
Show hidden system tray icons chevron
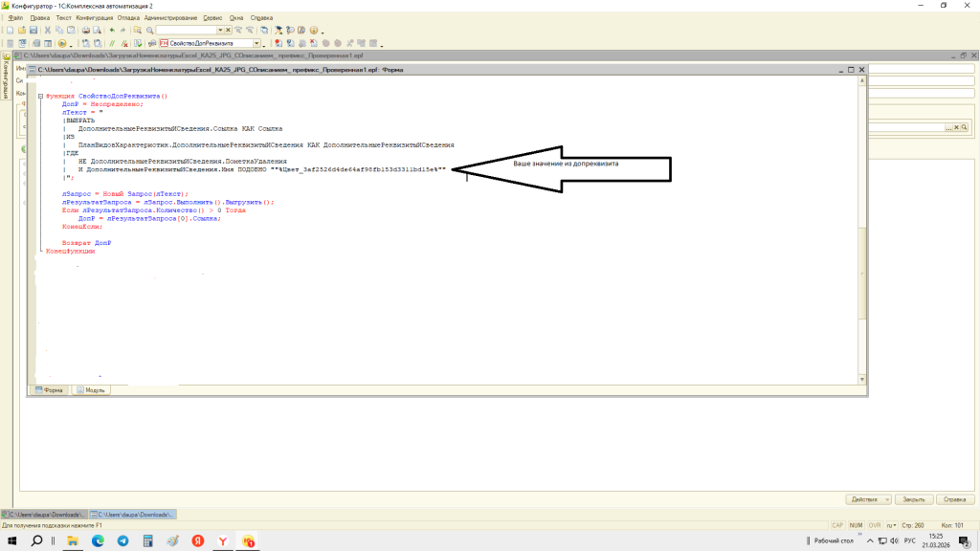pos(870,541)
